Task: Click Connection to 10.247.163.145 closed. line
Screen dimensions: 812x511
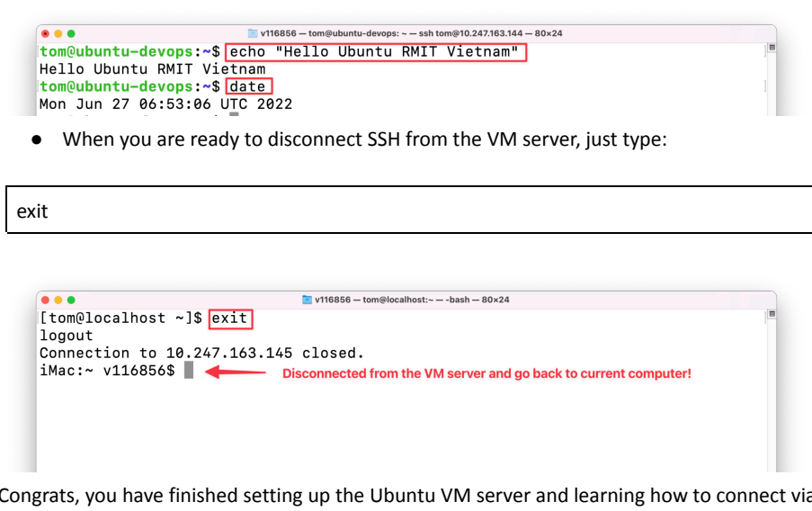Action: coord(202,354)
